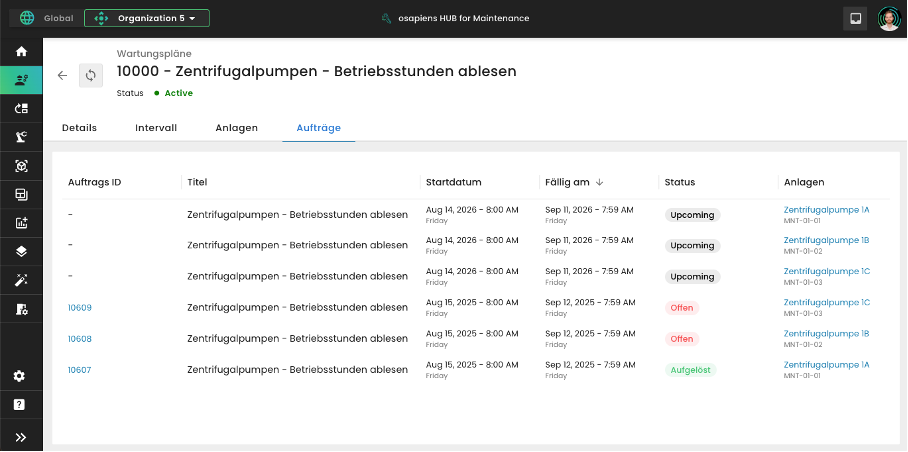Screen dimensions: 908x452
Task: Open order link 10607
Action: [80, 370]
